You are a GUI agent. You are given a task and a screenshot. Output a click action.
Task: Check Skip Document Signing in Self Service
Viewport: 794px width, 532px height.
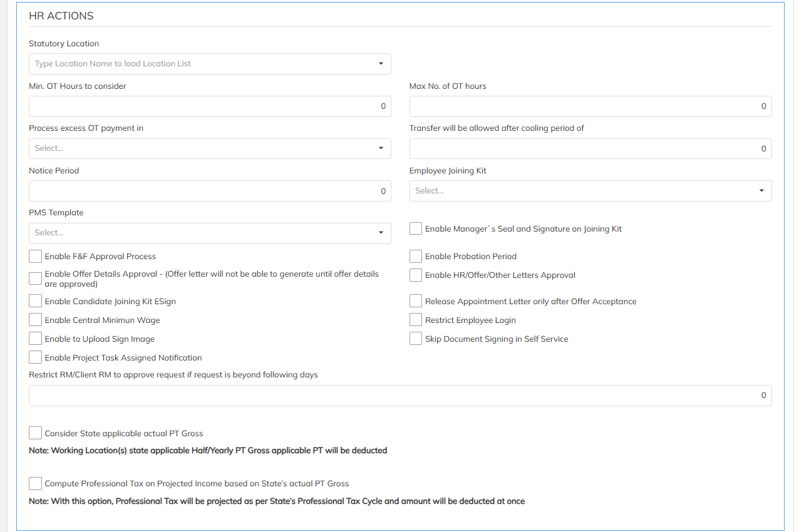click(x=416, y=339)
